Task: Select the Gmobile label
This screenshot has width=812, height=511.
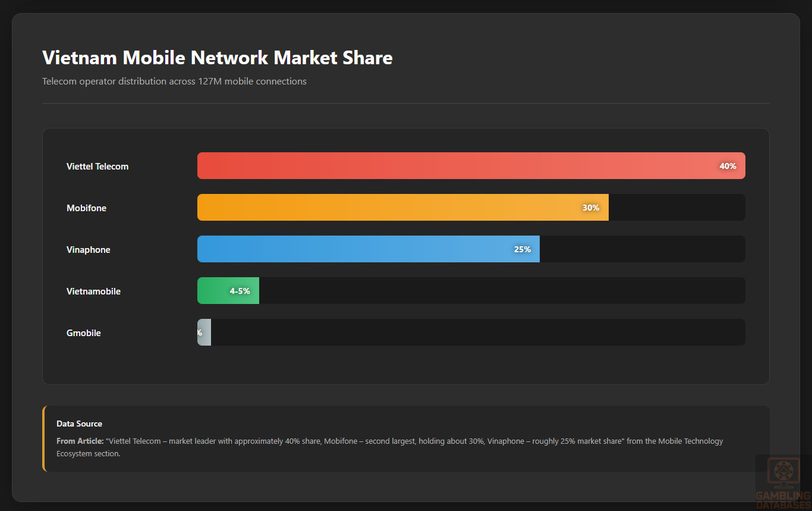Action: [x=84, y=333]
